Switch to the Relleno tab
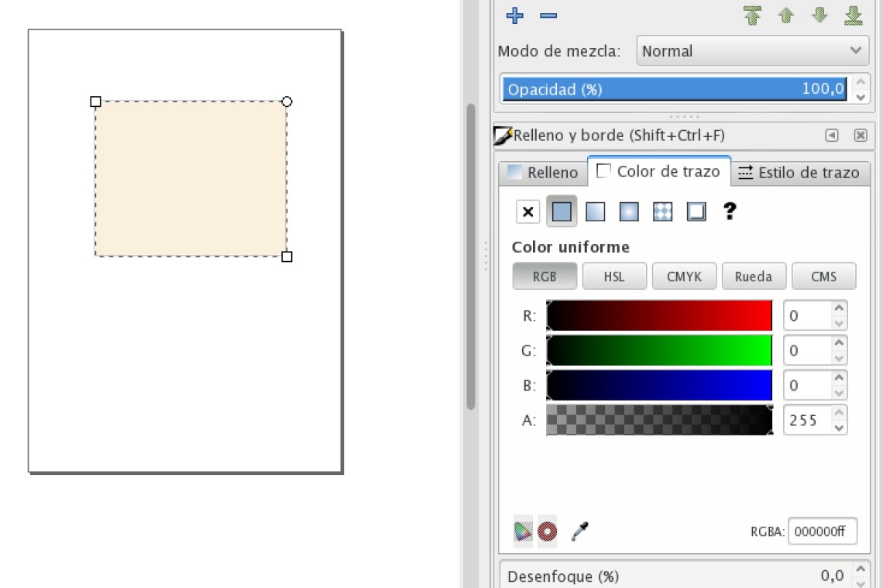Screen dimensions: 883x588 coord(550,172)
